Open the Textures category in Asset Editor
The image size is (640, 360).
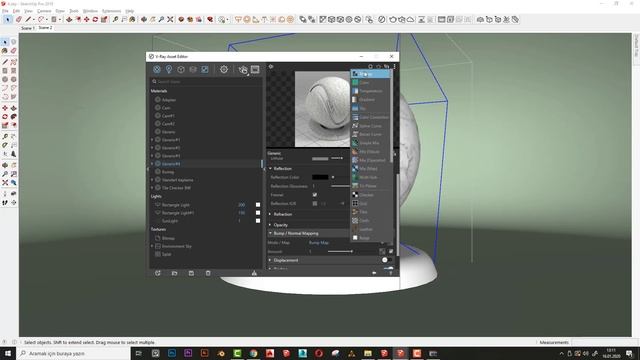(x=204, y=69)
